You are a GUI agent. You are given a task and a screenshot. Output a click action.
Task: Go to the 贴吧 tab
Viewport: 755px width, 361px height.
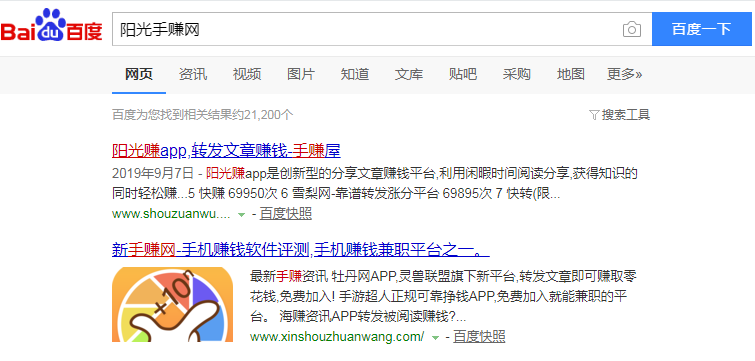point(463,74)
